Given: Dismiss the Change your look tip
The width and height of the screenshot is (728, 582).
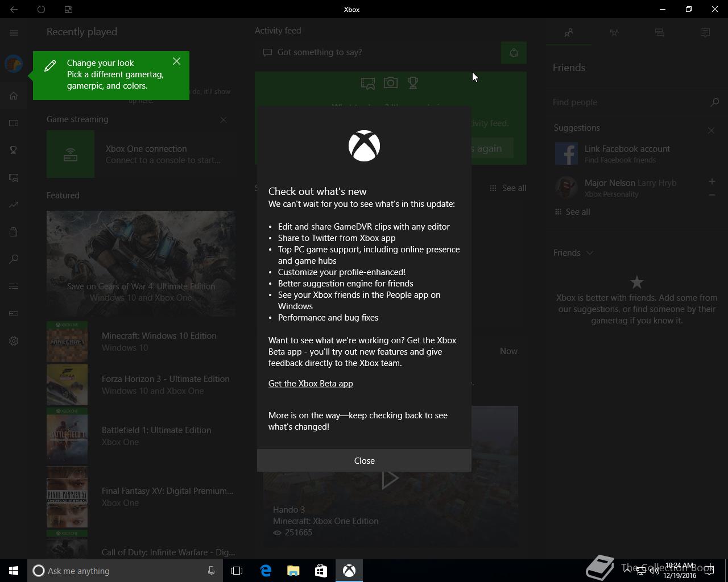Looking at the screenshot, I should click(176, 61).
